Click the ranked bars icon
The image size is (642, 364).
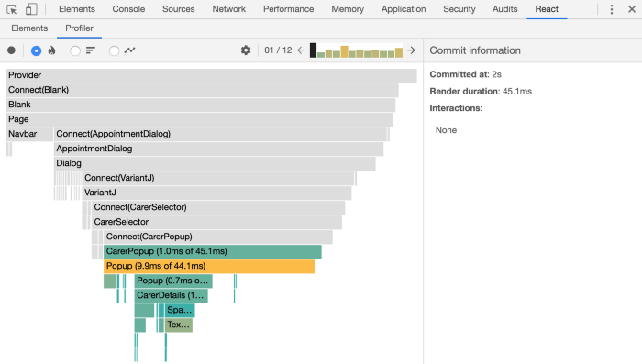click(91, 50)
